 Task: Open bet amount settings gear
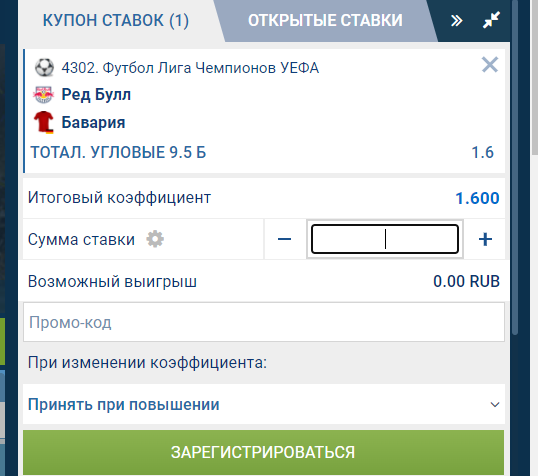point(155,239)
